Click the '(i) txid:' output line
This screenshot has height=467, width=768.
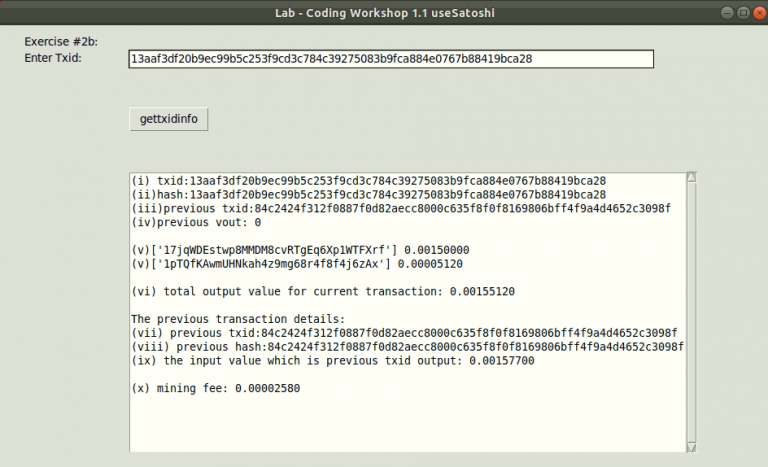pos(368,181)
